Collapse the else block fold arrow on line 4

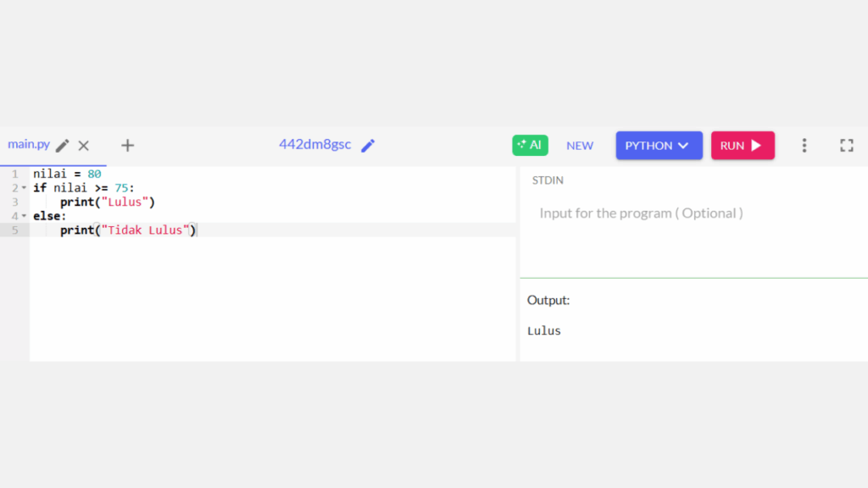pyautogui.click(x=22, y=216)
